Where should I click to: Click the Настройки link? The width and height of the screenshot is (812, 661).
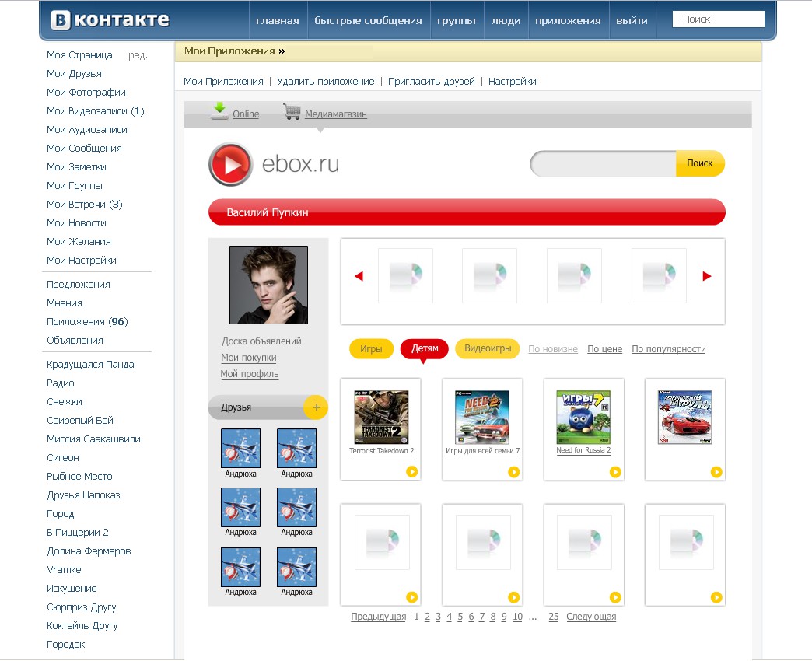point(512,82)
